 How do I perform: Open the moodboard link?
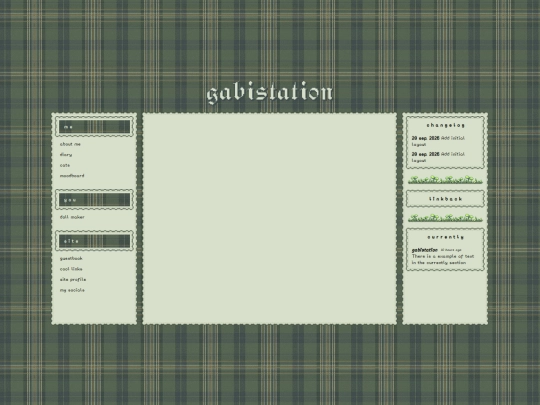tap(72, 176)
